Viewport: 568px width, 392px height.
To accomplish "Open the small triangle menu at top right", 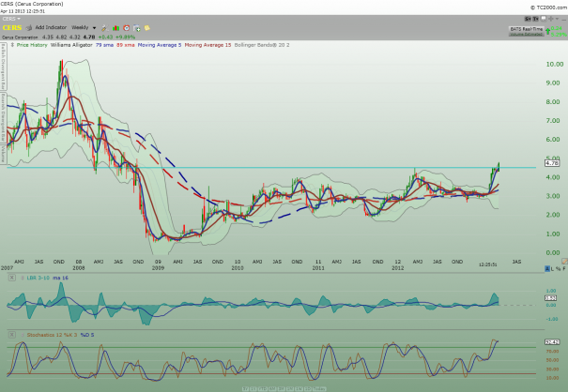I will tap(559, 19).
